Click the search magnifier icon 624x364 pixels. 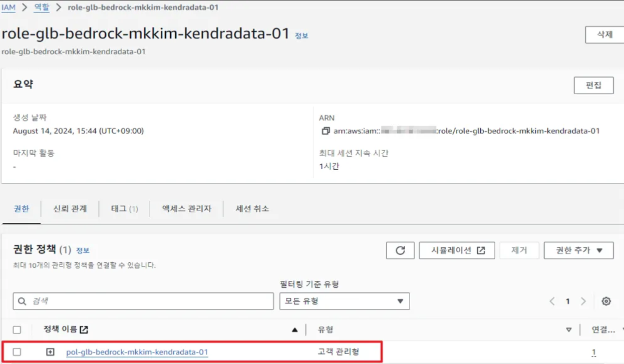pyautogui.click(x=22, y=301)
